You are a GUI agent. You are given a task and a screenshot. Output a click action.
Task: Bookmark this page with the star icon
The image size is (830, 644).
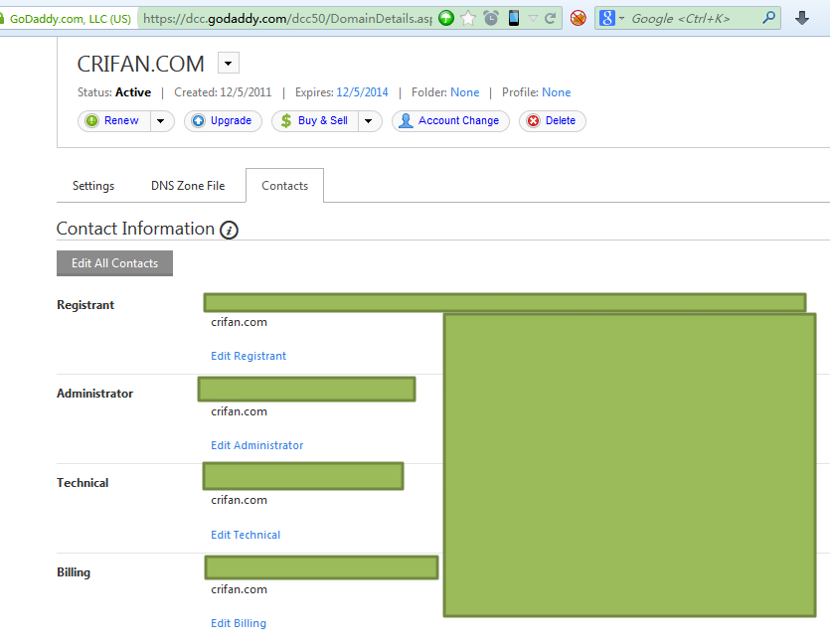coord(468,19)
